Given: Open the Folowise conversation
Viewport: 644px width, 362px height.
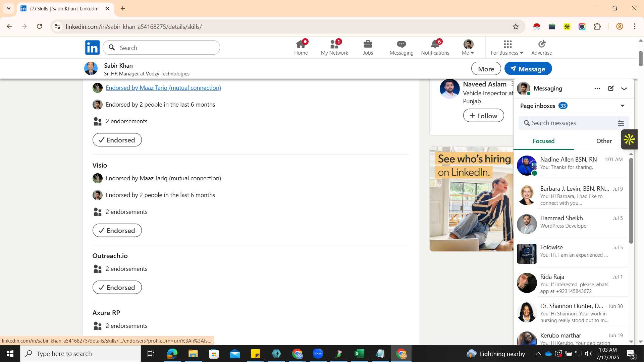Looking at the screenshot, I should point(571,253).
